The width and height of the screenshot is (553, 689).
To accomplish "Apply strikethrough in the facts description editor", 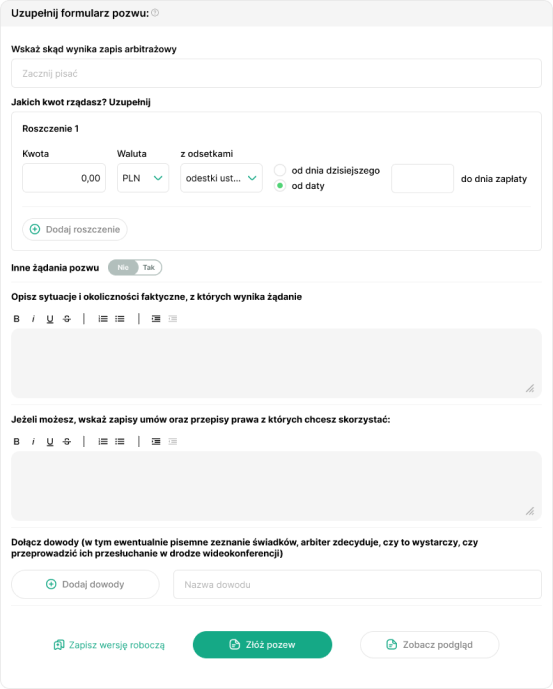I will pyautogui.click(x=67, y=319).
